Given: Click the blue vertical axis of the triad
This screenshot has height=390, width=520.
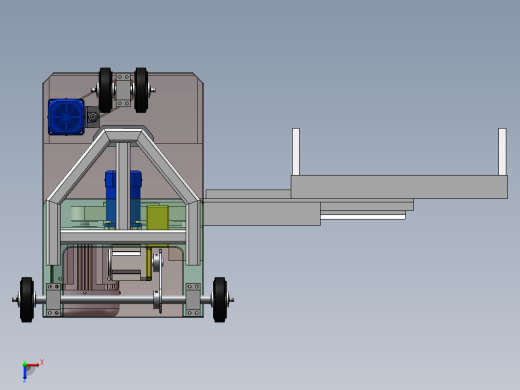Looking at the screenshot, I should (x=25, y=373).
